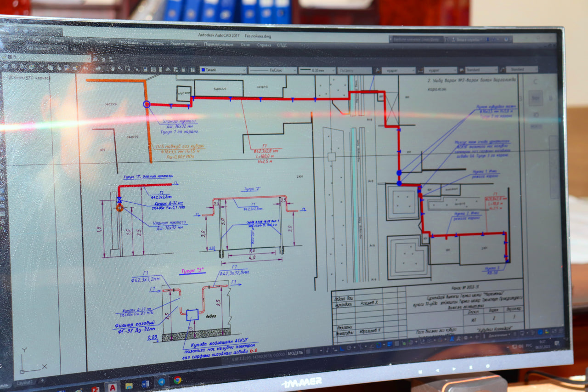Click the AutoCAD icon in taskbar
This screenshot has width=588, height=392.
(112, 387)
